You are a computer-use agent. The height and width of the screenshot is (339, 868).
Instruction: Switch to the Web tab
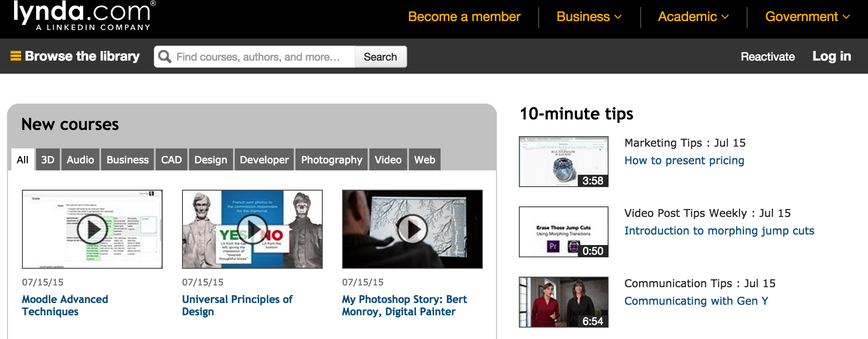(425, 159)
